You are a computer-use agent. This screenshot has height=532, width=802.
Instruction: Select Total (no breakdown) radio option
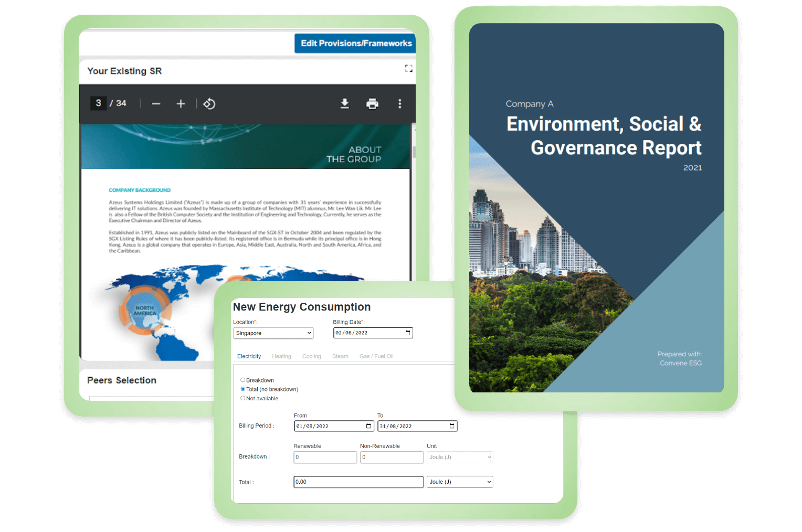[x=242, y=389]
